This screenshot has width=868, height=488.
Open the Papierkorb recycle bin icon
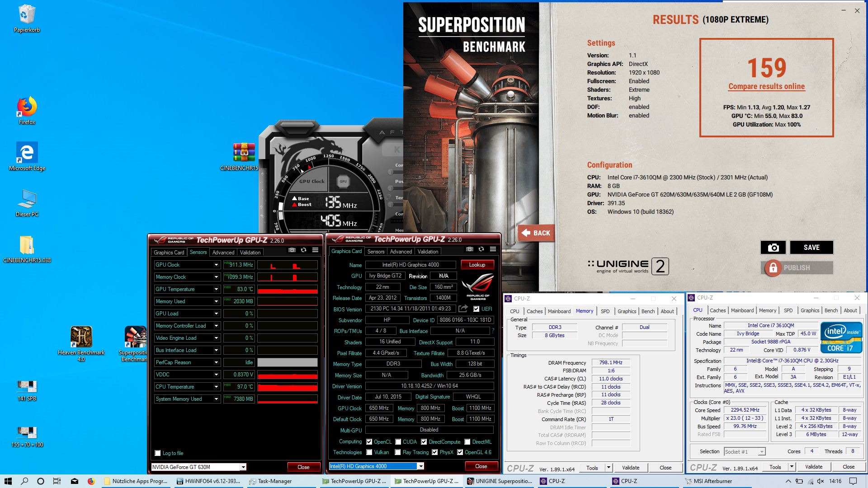27,19
